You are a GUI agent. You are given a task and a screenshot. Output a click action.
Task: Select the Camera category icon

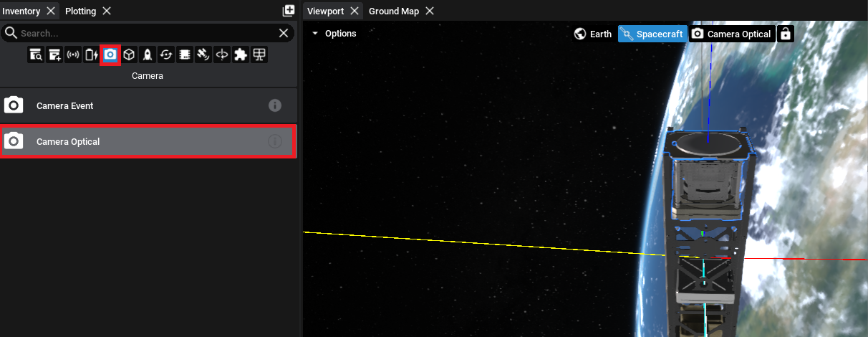pyautogui.click(x=110, y=54)
